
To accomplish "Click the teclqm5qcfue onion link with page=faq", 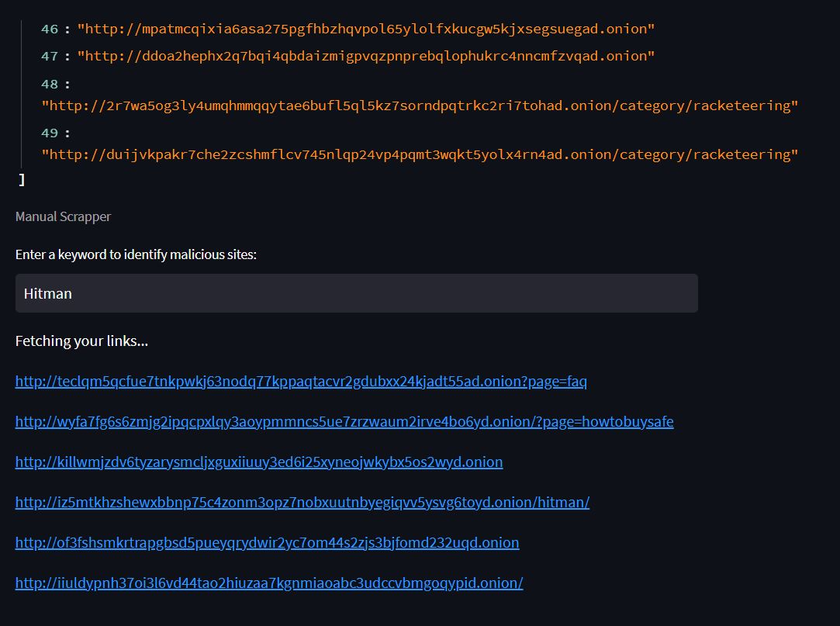I will [x=300, y=381].
